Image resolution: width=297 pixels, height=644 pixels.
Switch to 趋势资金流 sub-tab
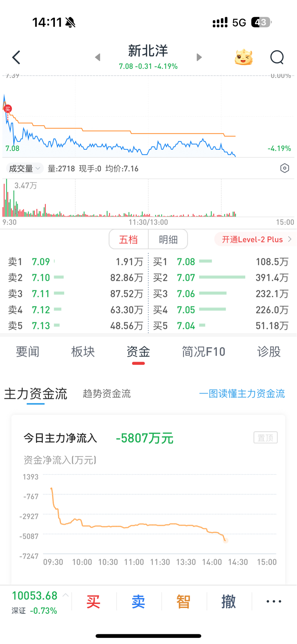[x=107, y=394]
